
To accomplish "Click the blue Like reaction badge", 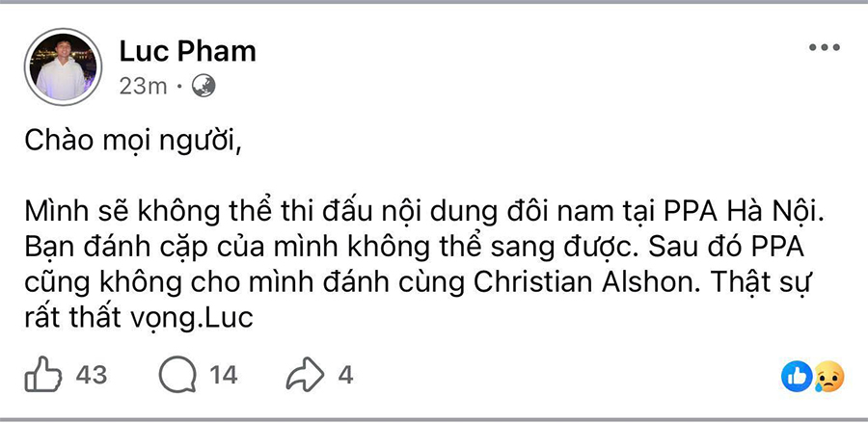I will coord(798,377).
